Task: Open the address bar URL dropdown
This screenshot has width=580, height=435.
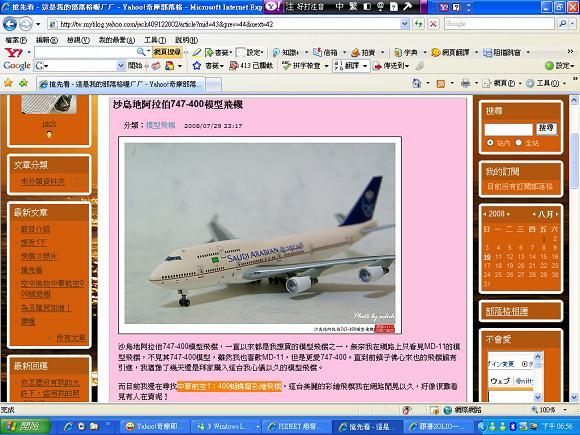Action: (405, 24)
